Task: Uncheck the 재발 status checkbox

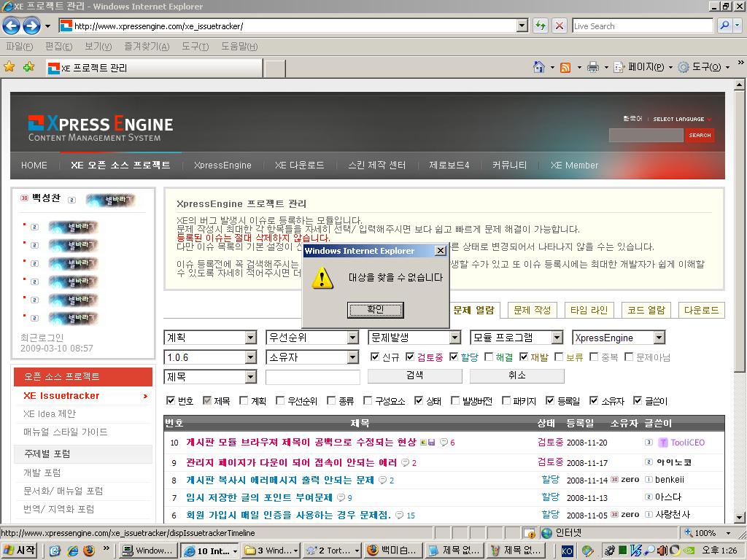Action: click(524, 357)
